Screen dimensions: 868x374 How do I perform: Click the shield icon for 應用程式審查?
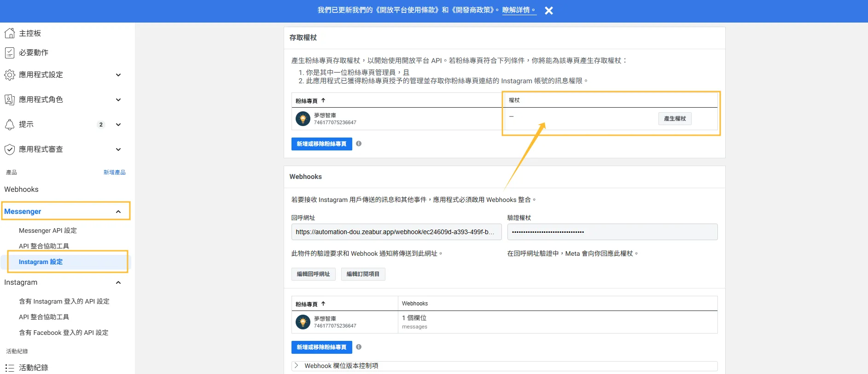[x=9, y=150]
